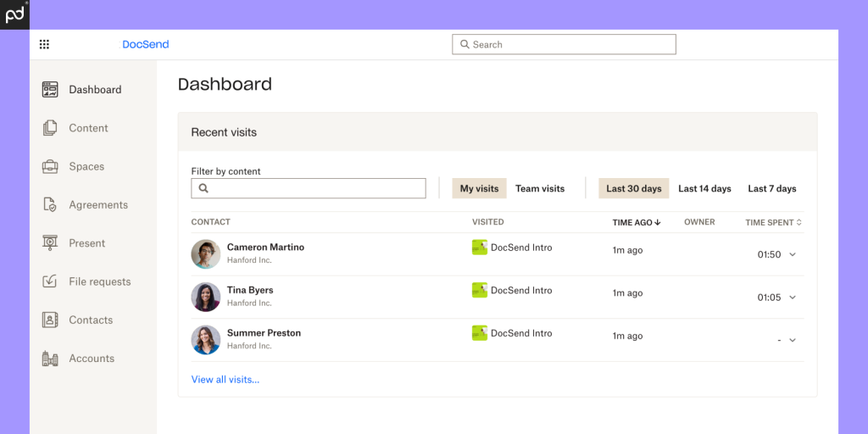
Task: Click the CONTACT column header
Action: point(210,222)
